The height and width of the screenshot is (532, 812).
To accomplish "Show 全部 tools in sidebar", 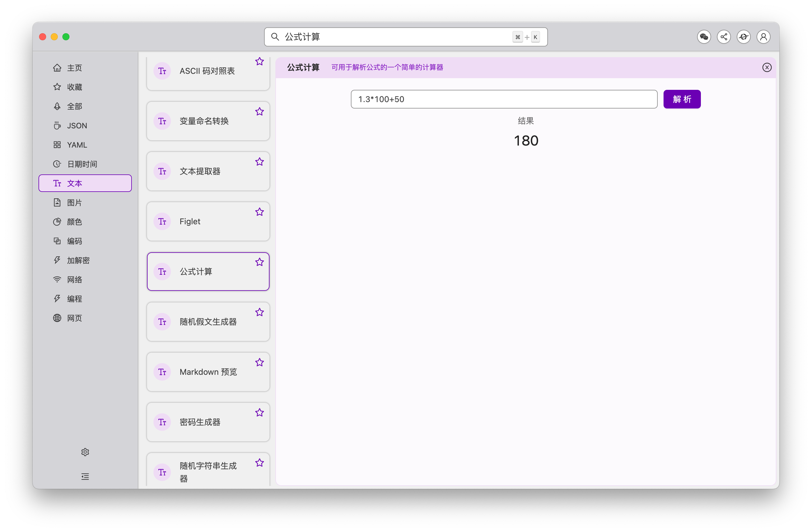I will pos(85,106).
